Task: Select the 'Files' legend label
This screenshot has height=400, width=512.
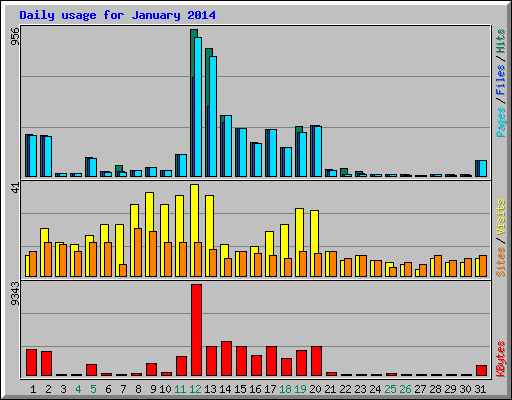Action: click(x=501, y=80)
